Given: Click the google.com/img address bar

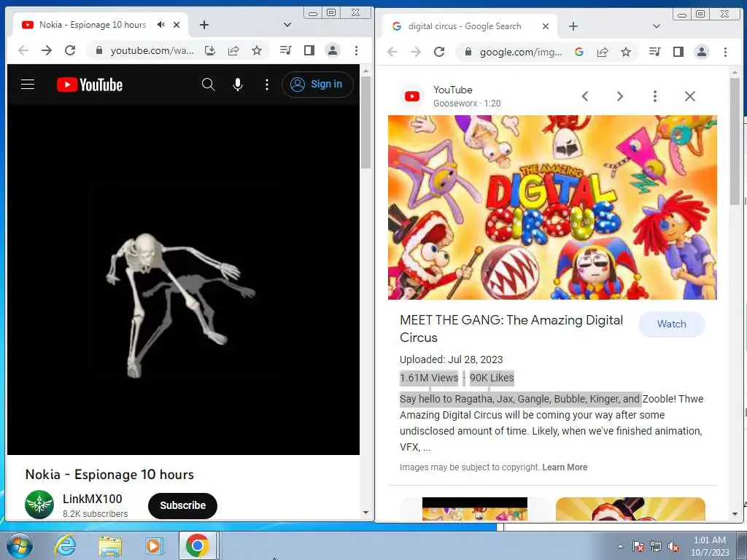Looking at the screenshot, I should (521, 52).
